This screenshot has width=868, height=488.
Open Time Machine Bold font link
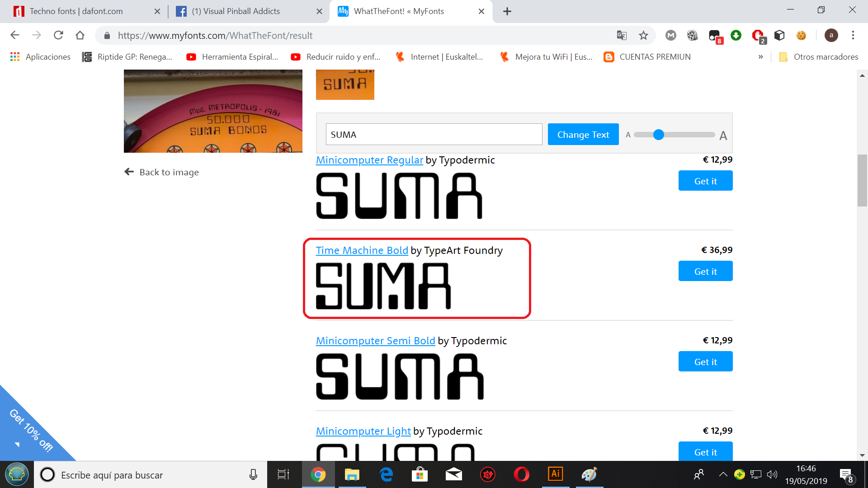click(x=362, y=250)
